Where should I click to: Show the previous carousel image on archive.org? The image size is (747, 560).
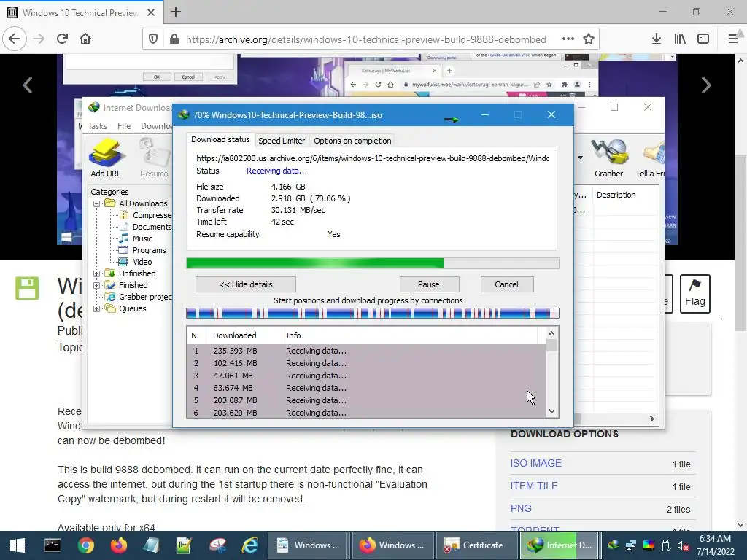coord(28,85)
